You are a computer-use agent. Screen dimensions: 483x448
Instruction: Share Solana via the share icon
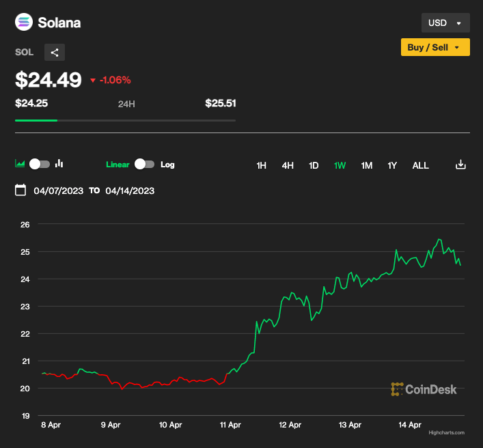point(55,53)
